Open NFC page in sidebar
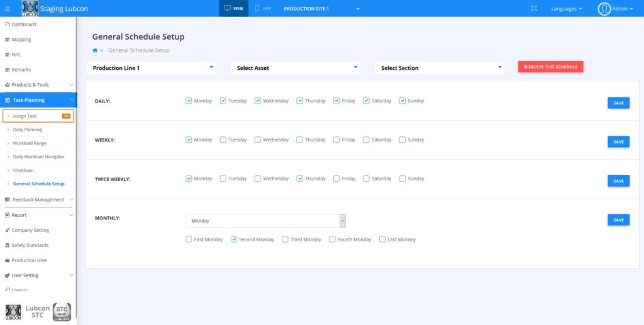 16,55
